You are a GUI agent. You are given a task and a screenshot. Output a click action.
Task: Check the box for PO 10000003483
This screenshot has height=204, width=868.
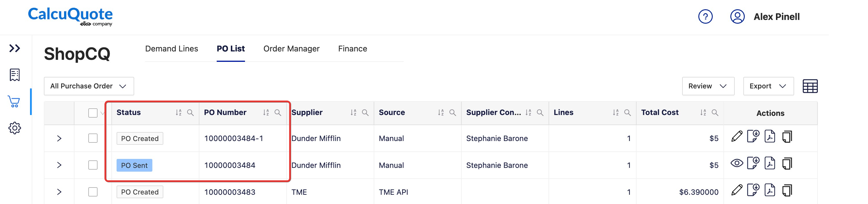tap(93, 192)
